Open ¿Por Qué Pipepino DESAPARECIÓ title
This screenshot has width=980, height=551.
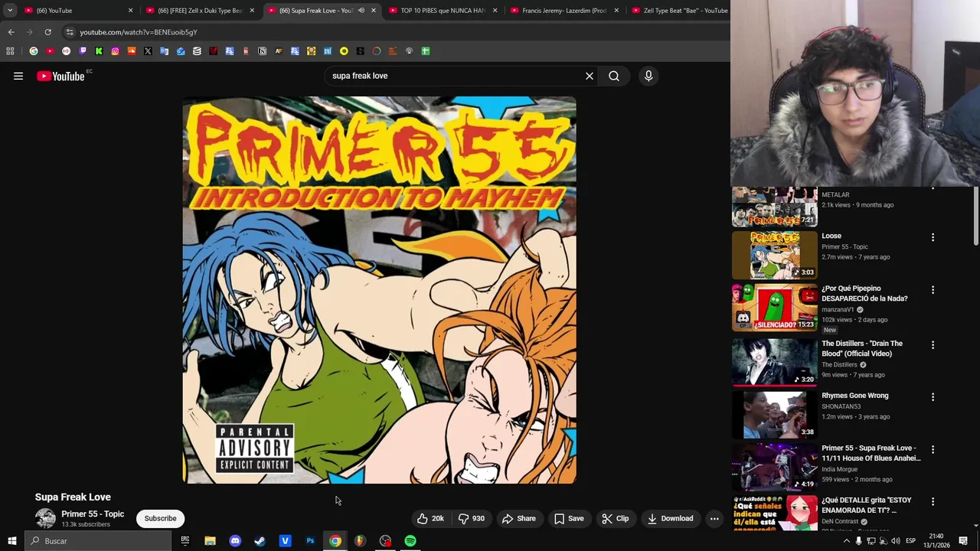click(864, 294)
